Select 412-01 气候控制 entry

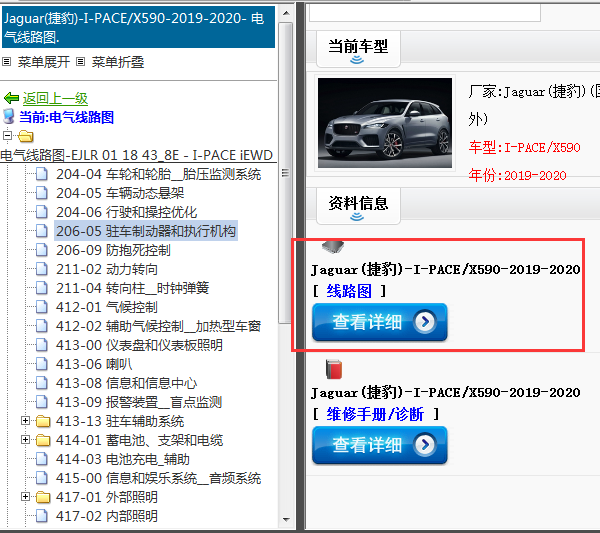[107, 307]
